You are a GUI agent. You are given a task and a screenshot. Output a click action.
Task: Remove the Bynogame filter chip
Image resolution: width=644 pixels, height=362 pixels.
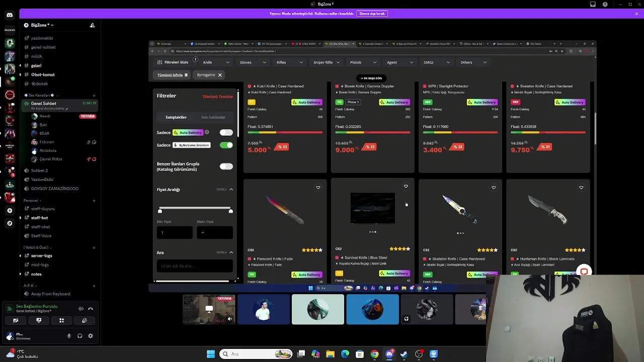point(220,75)
